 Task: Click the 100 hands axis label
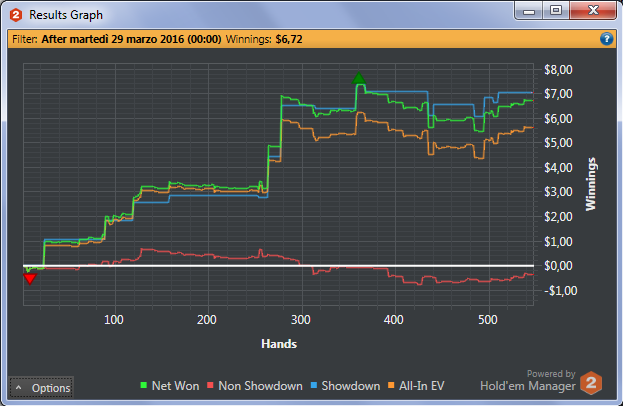coord(114,320)
